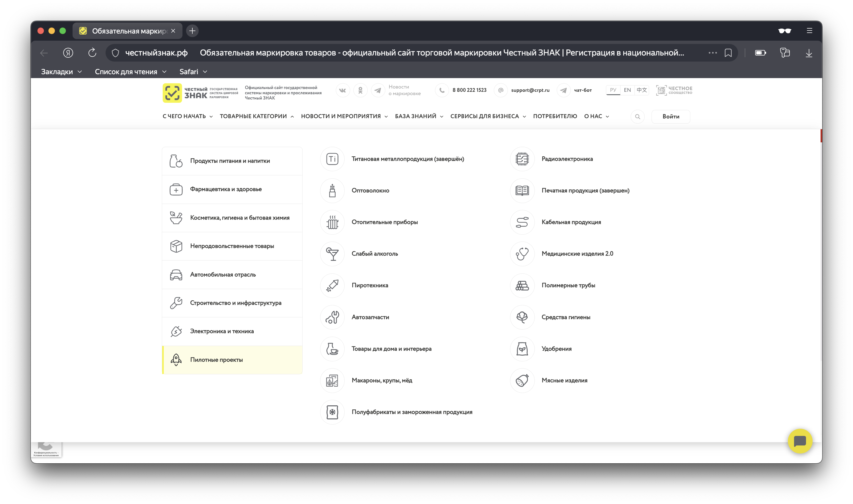853x504 pixels.
Task: Open the site search magnifier icon
Action: coord(637,117)
